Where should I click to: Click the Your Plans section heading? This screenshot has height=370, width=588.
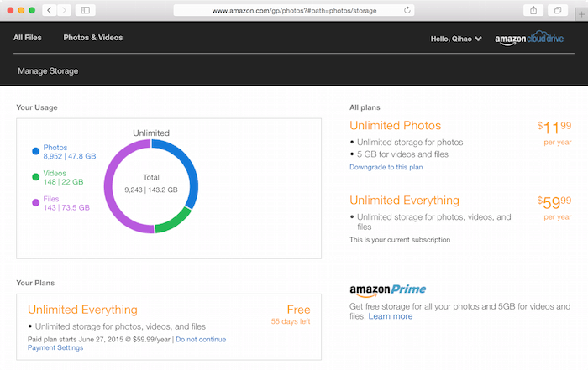pyautogui.click(x=35, y=283)
